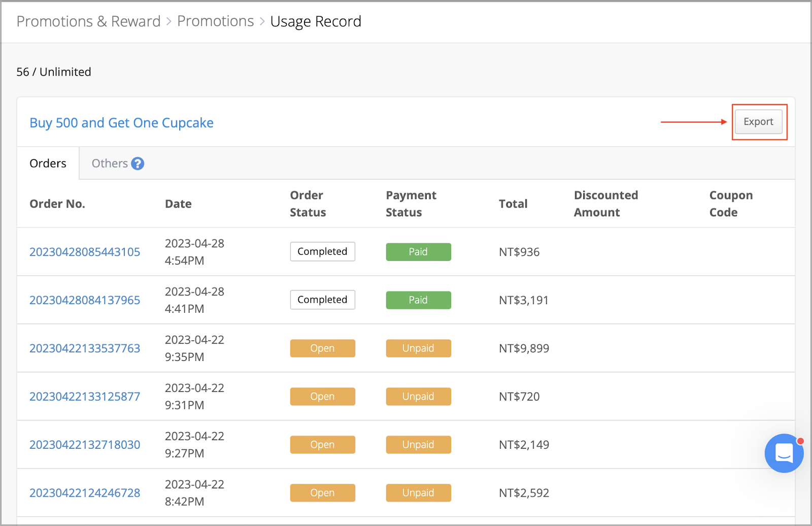Open order 20230422132718030

pyautogui.click(x=85, y=445)
